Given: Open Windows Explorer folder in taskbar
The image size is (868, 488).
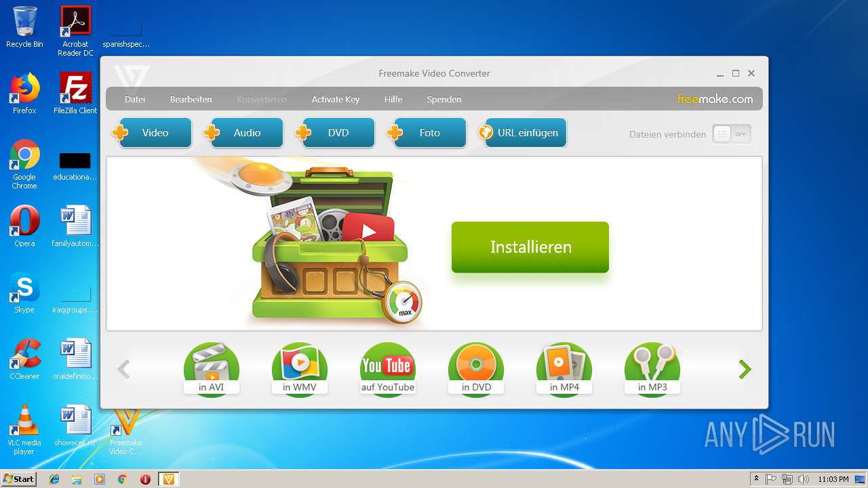Looking at the screenshot, I should (77, 479).
